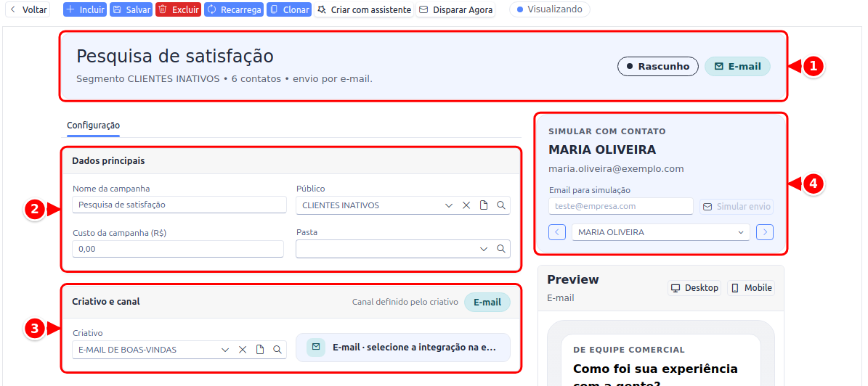Image resolution: width=868 pixels, height=386 pixels.
Task: Click the Email para simulação field
Action: pos(621,206)
